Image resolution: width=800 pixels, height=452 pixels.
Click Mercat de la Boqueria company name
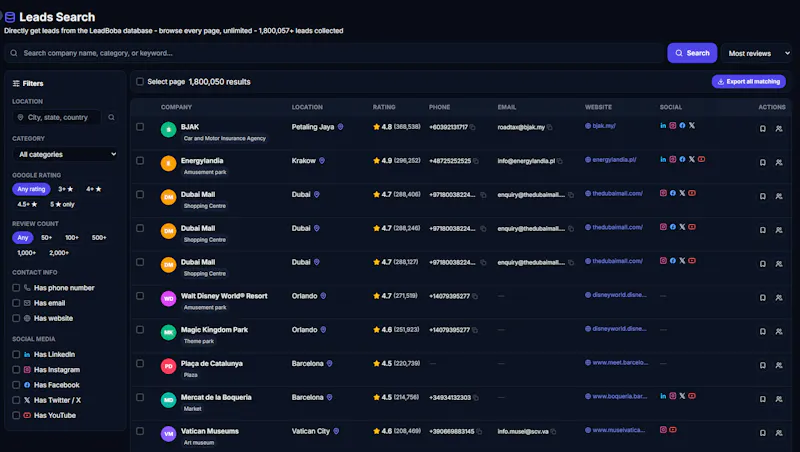click(216, 397)
